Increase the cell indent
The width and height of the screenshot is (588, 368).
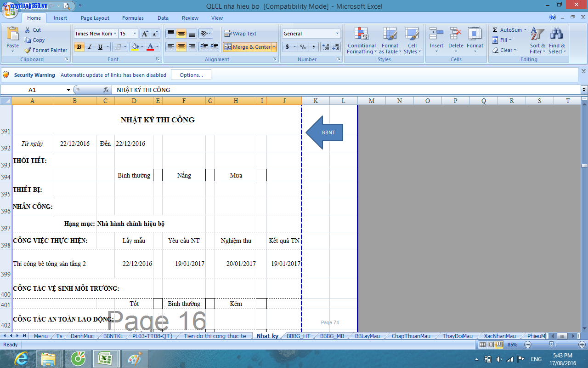[x=214, y=47]
